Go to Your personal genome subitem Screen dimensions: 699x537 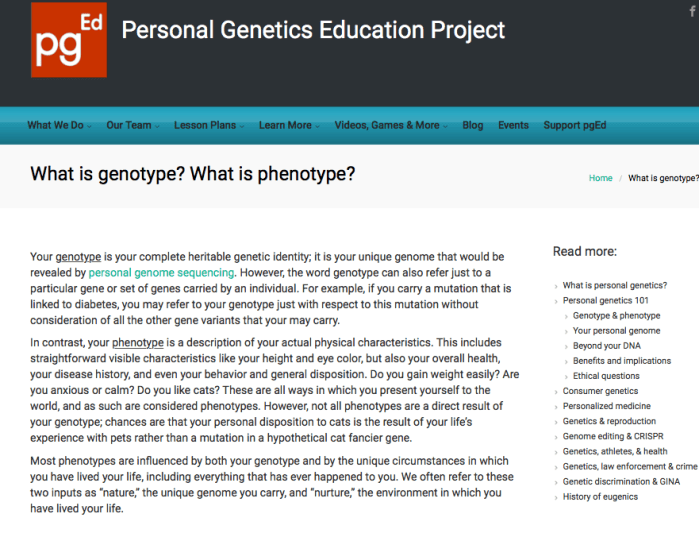point(616,331)
